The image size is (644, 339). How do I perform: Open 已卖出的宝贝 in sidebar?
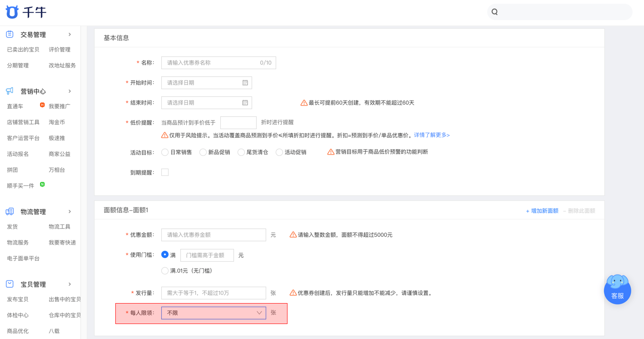pyautogui.click(x=23, y=50)
